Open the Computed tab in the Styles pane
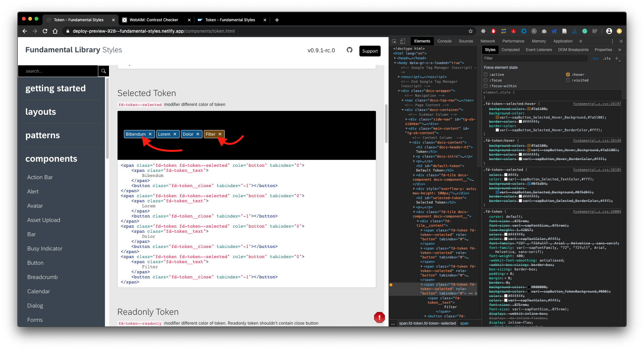 coord(511,50)
